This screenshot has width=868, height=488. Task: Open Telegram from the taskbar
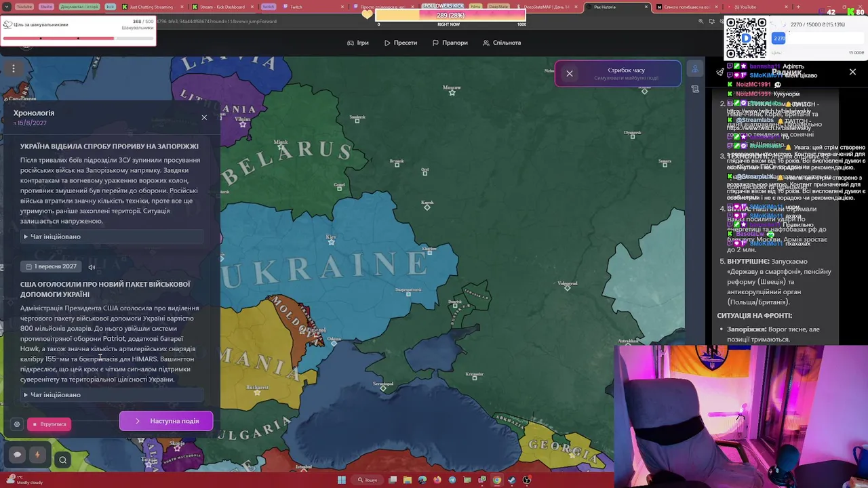pos(452,480)
